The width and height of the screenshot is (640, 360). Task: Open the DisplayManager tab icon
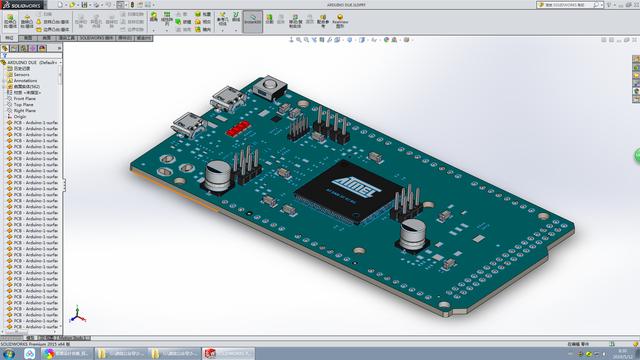pyautogui.click(x=42, y=48)
